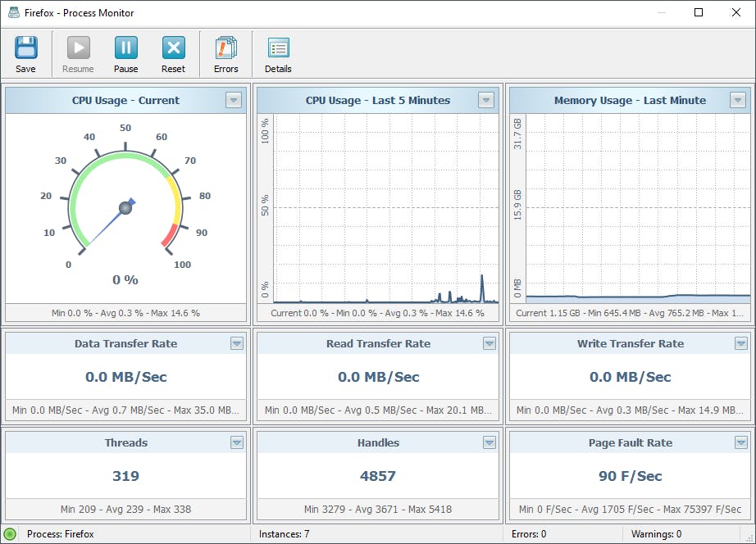This screenshot has width=756, height=544.
Task: Open the Handles panel dropdown
Action: click(x=490, y=442)
